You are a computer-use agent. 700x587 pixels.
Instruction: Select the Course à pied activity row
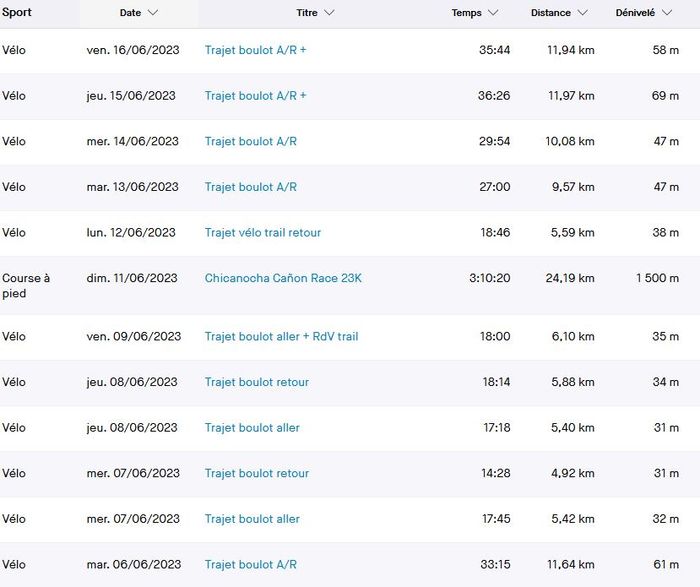click(26, 286)
